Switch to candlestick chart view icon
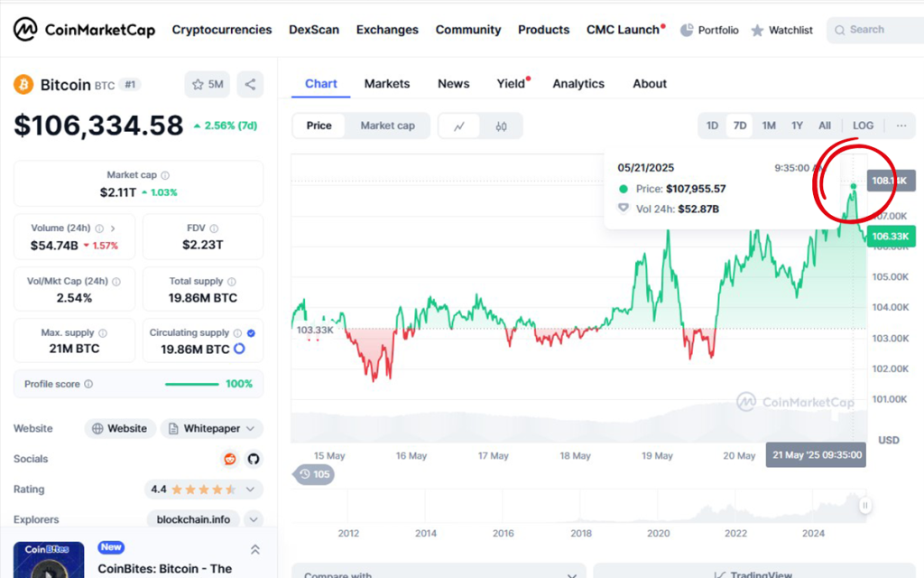This screenshot has width=924, height=578. click(x=501, y=126)
